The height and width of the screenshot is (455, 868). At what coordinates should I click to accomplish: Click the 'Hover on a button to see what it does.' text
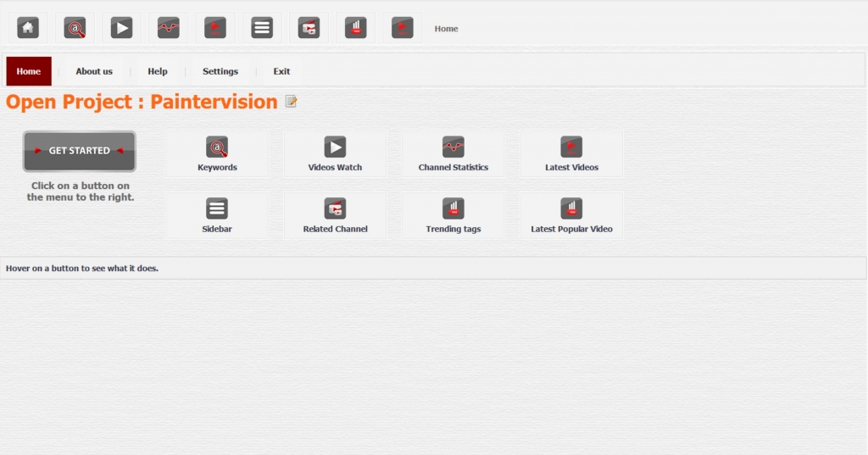tap(82, 268)
